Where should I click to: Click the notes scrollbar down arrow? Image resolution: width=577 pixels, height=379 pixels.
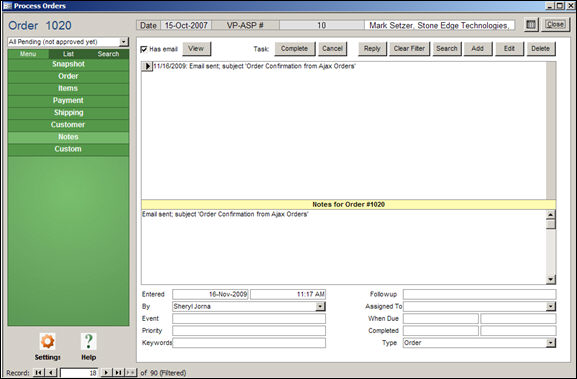(551, 279)
